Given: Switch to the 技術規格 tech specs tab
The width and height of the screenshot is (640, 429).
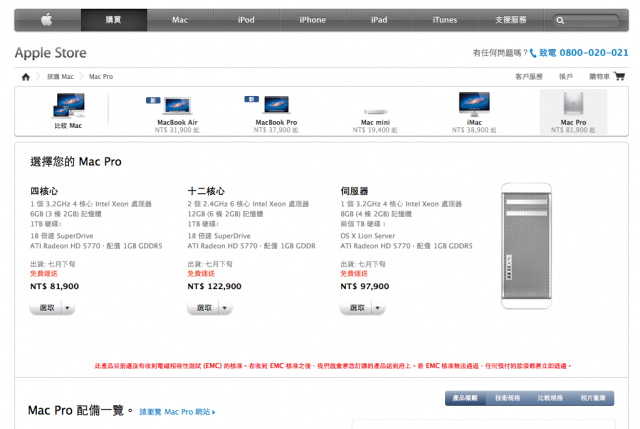Looking at the screenshot, I should coord(507,398).
